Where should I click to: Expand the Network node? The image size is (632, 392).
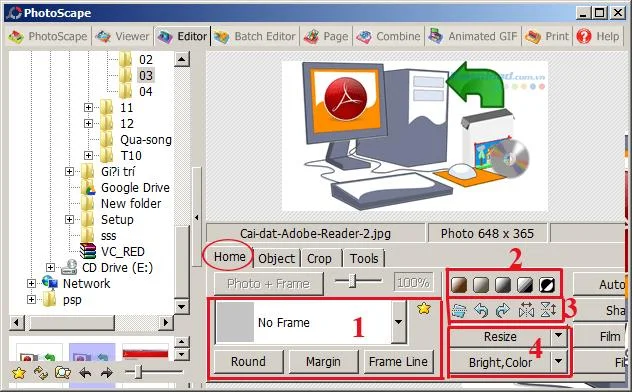pyautogui.click(x=31, y=284)
